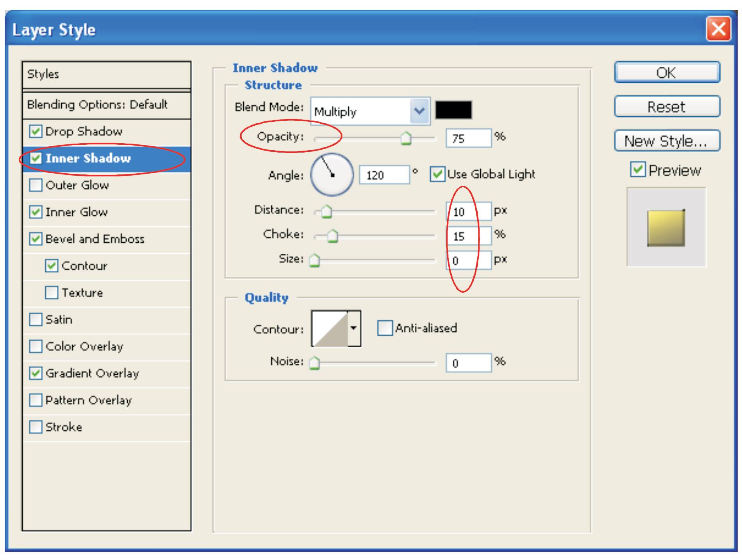Close the Layer Style dialog
The width and height of the screenshot is (742, 560).
click(x=718, y=29)
